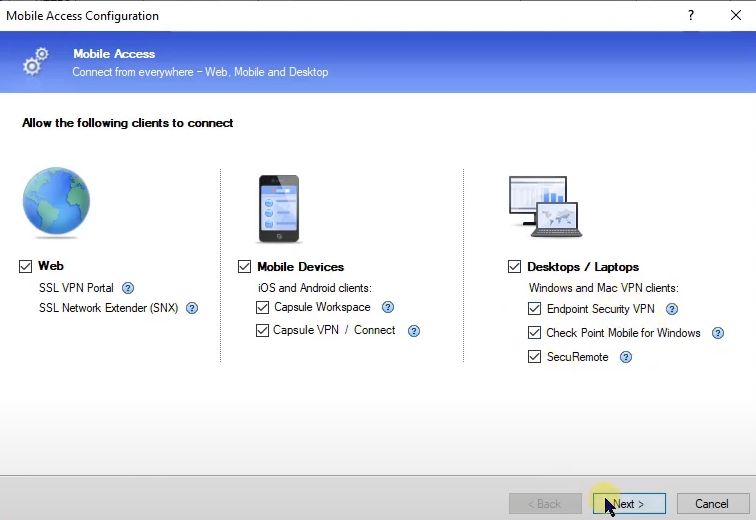Click the smartphone Mobile Devices image

[x=279, y=209]
